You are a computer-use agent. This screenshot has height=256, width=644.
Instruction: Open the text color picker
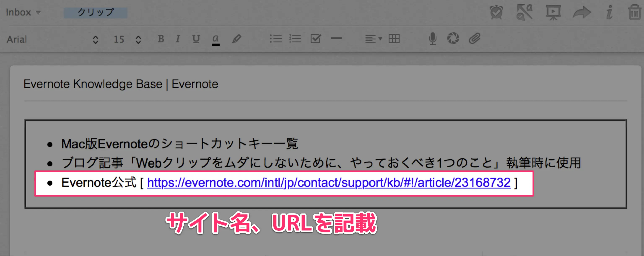click(216, 39)
